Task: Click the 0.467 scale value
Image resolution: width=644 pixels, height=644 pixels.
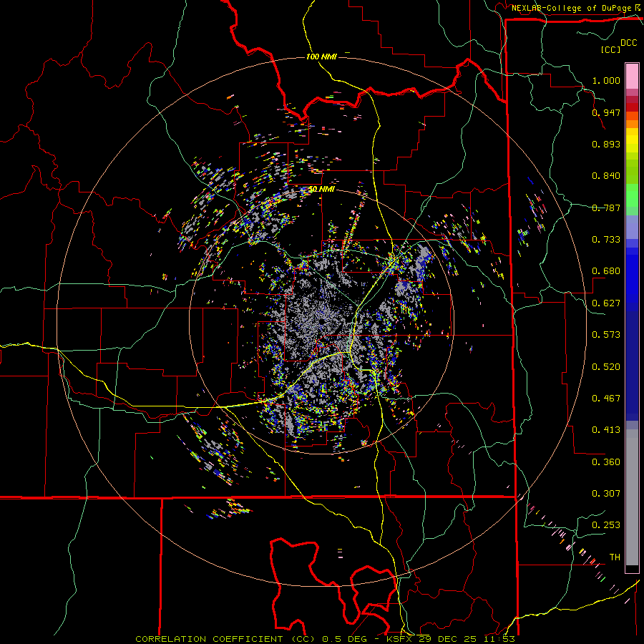Action: tap(606, 399)
